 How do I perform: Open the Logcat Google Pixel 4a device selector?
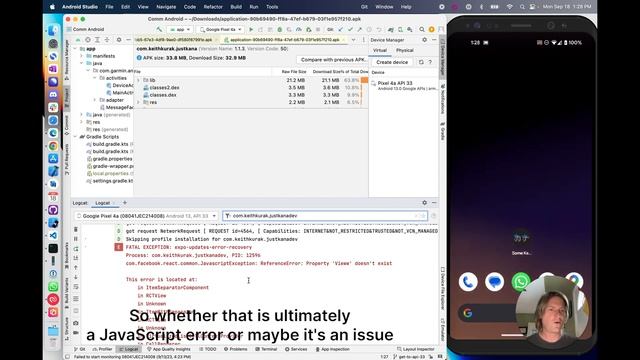tap(146, 216)
